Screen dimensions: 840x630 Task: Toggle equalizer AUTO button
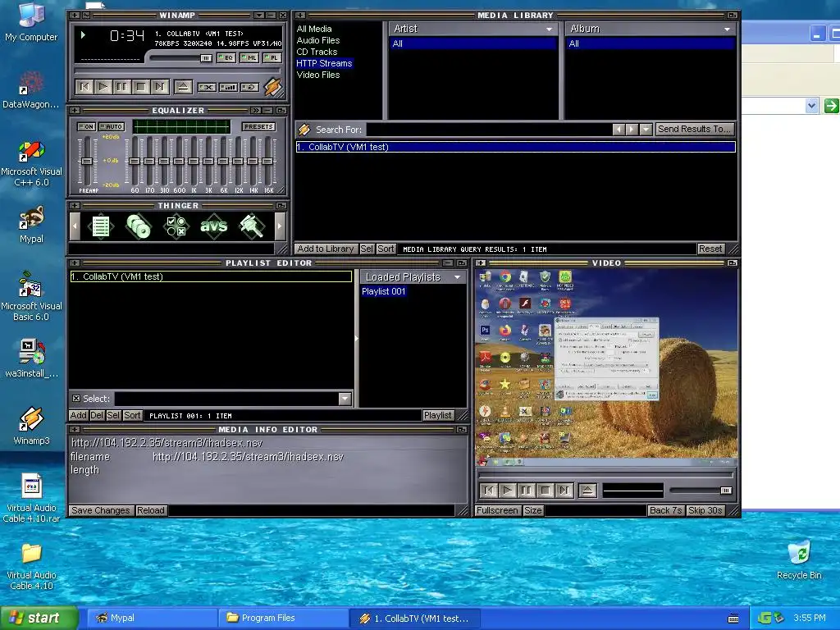112,127
